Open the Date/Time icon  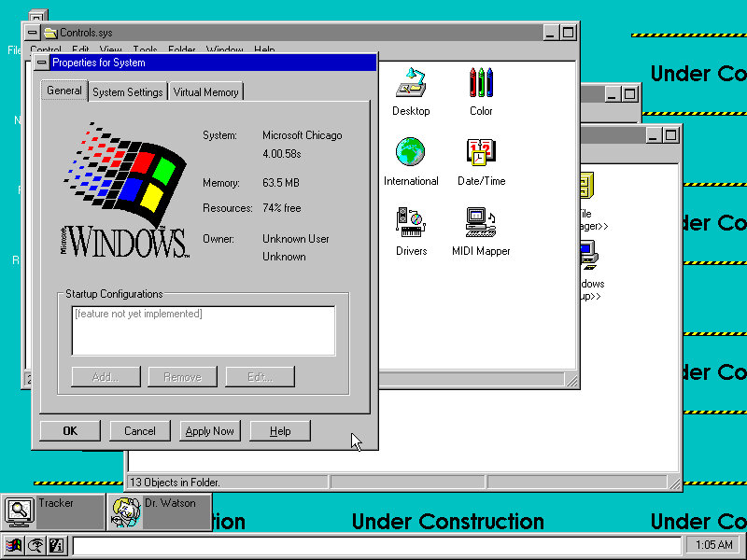click(481, 152)
